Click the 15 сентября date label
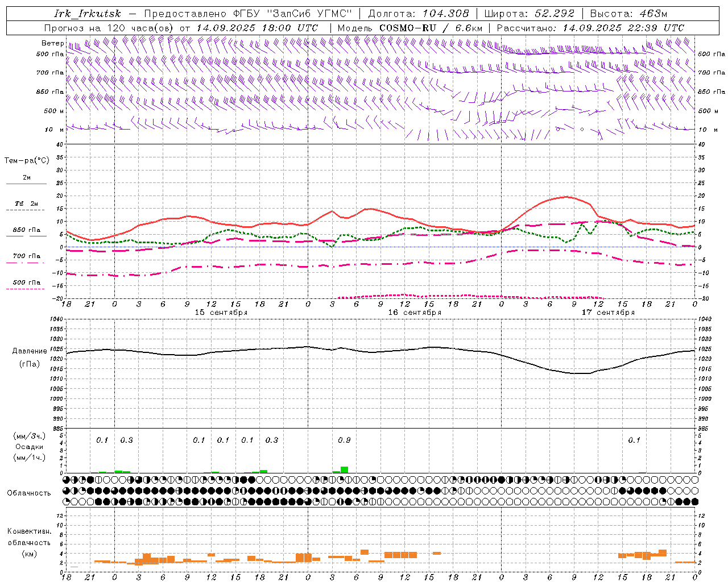The height and width of the screenshot is (582, 728). pyautogui.click(x=221, y=313)
